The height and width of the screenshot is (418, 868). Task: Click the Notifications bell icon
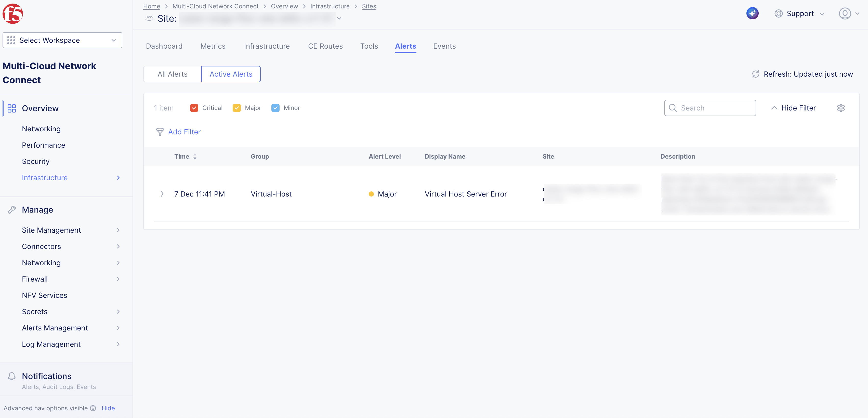12,376
